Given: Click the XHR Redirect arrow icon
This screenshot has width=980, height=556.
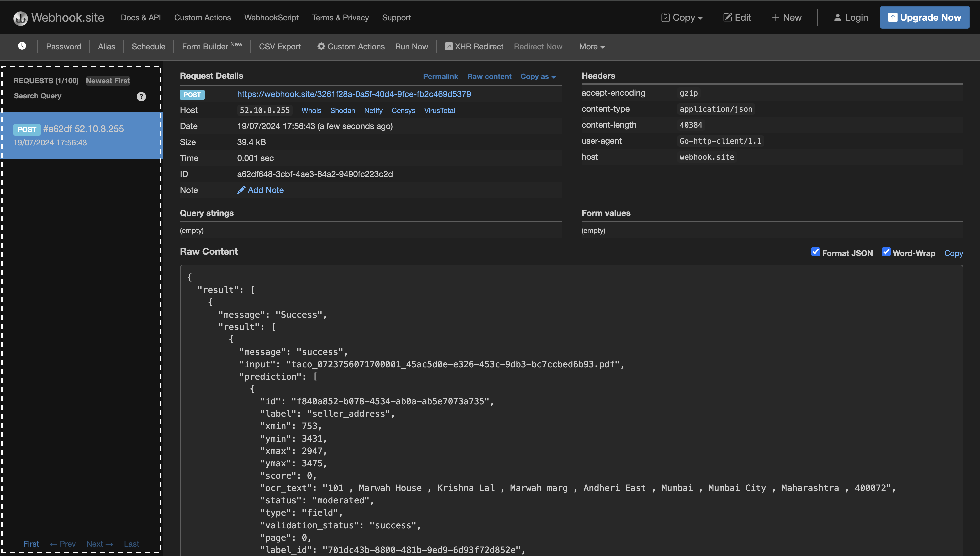Looking at the screenshot, I should coord(449,47).
